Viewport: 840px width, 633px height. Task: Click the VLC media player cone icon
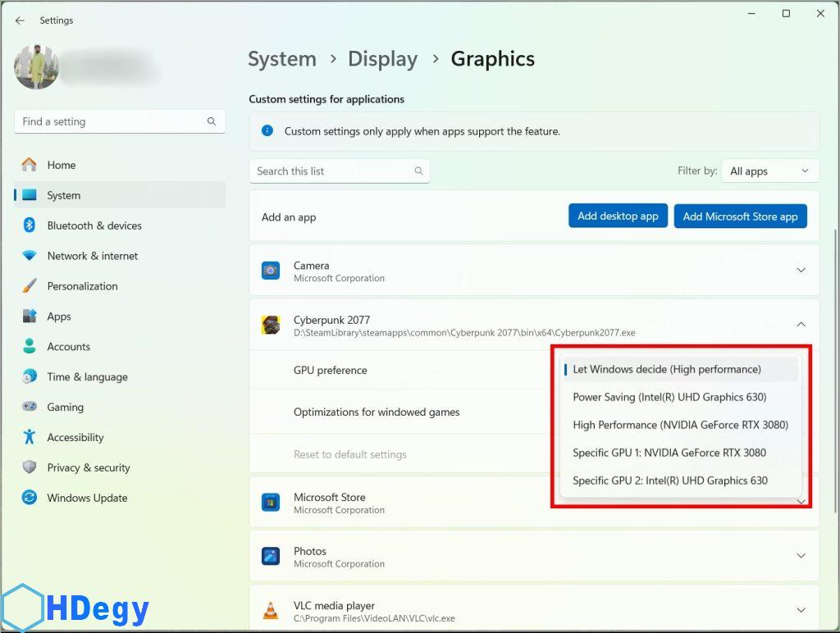coord(271,611)
